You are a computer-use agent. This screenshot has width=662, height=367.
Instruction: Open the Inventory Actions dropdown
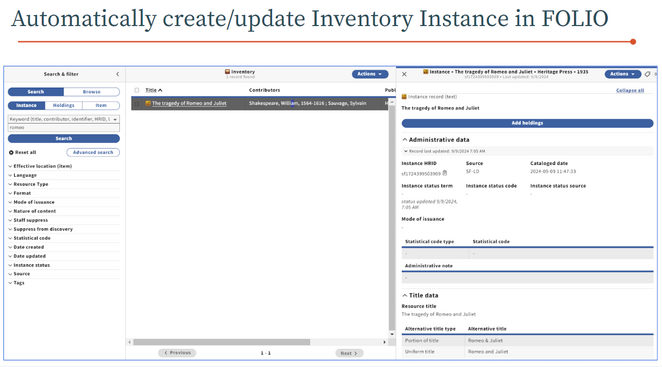click(370, 74)
